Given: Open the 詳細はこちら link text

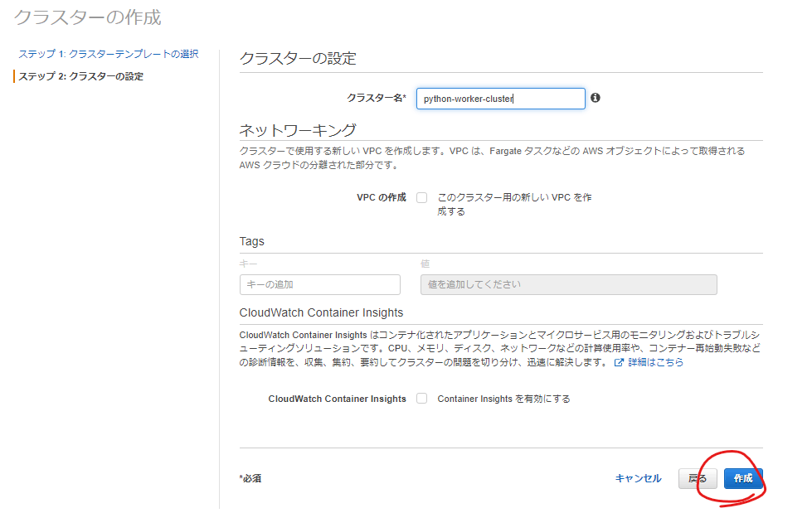Looking at the screenshot, I should click(655, 363).
